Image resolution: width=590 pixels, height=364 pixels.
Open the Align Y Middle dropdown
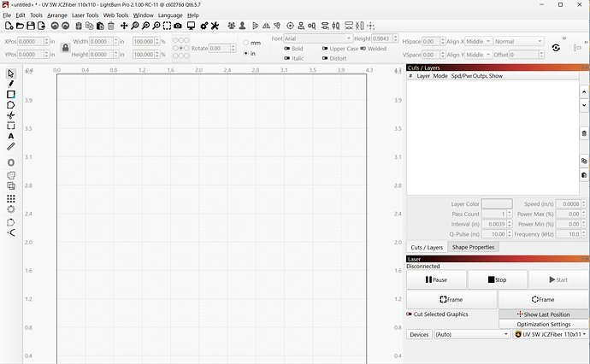point(478,55)
